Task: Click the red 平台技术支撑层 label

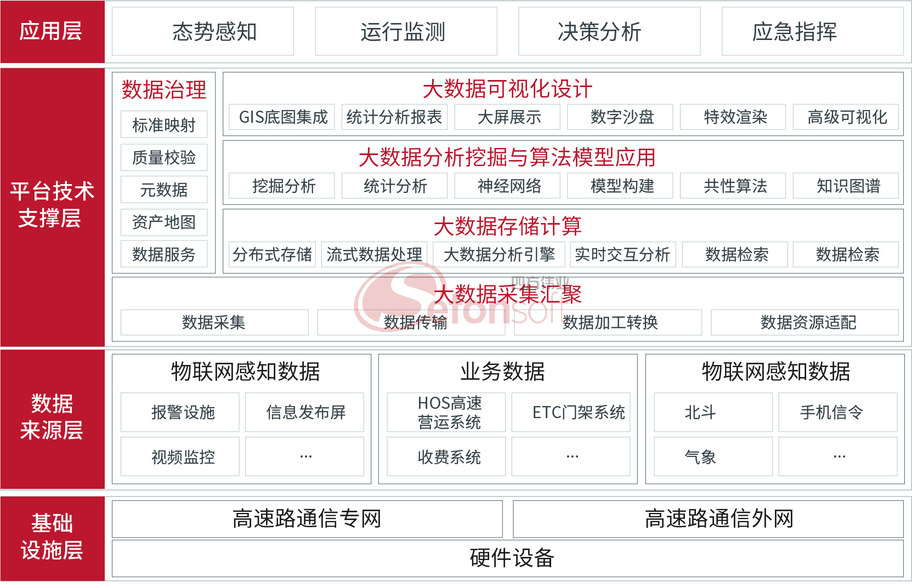Action: [x=53, y=207]
